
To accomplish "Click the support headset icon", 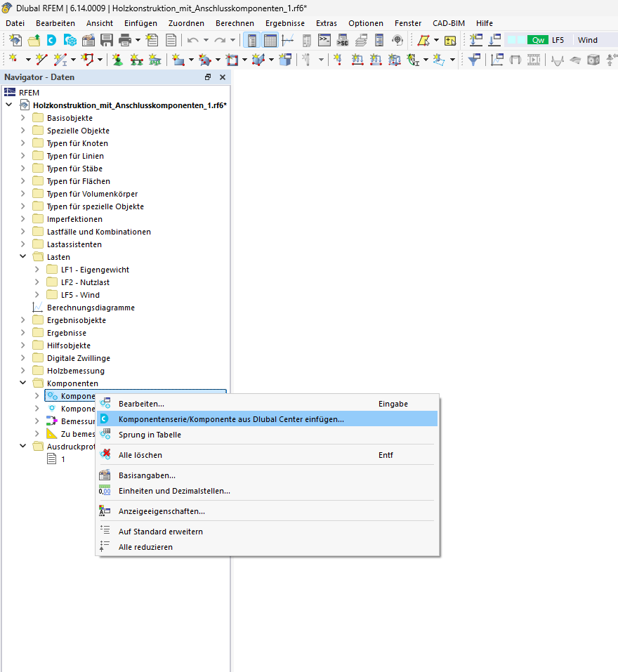I will click(x=397, y=40).
